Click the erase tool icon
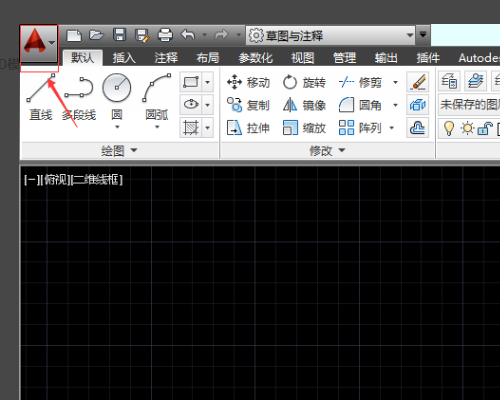This screenshot has height=400, width=500. [x=417, y=82]
